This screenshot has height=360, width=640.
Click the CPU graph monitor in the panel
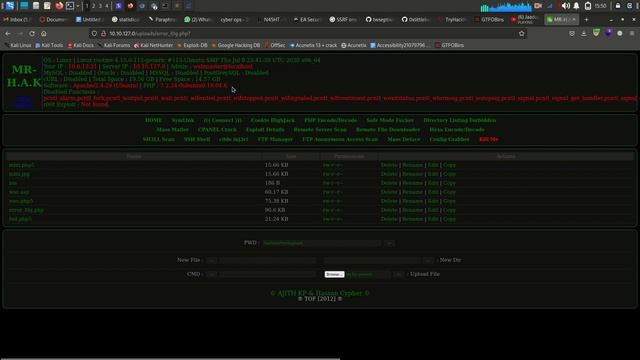(506, 7)
